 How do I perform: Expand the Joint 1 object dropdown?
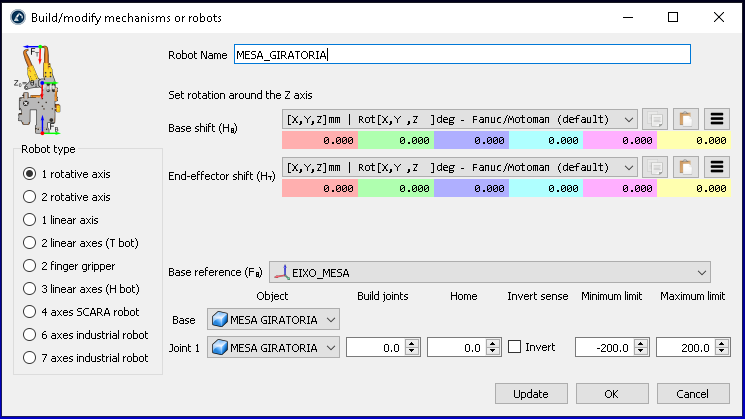pyautogui.click(x=273, y=347)
